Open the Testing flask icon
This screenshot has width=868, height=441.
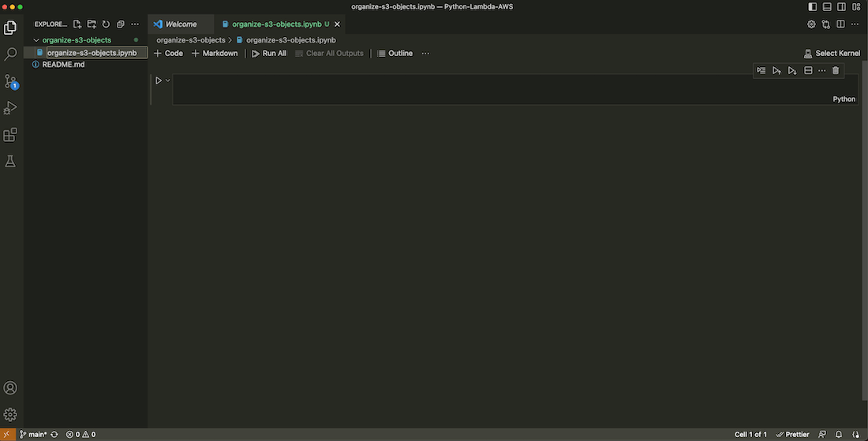pos(10,162)
